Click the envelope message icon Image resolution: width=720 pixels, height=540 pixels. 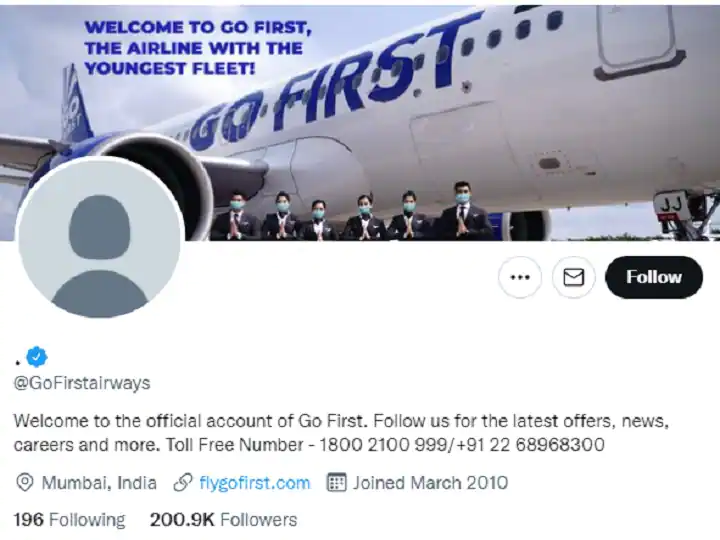[573, 277]
